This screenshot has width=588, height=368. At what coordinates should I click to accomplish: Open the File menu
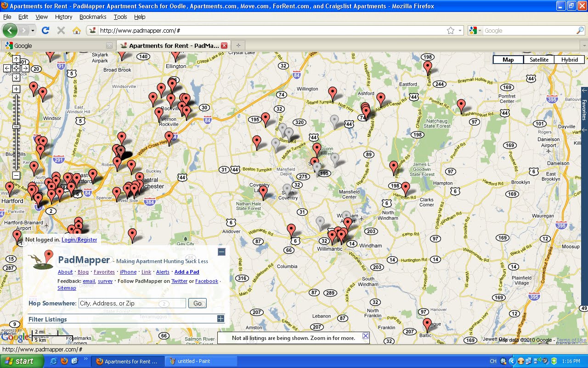pos(7,17)
